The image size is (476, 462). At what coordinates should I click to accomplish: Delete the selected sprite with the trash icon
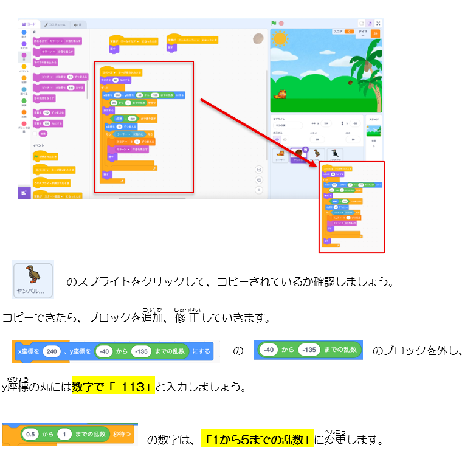[x=306, y=149]
